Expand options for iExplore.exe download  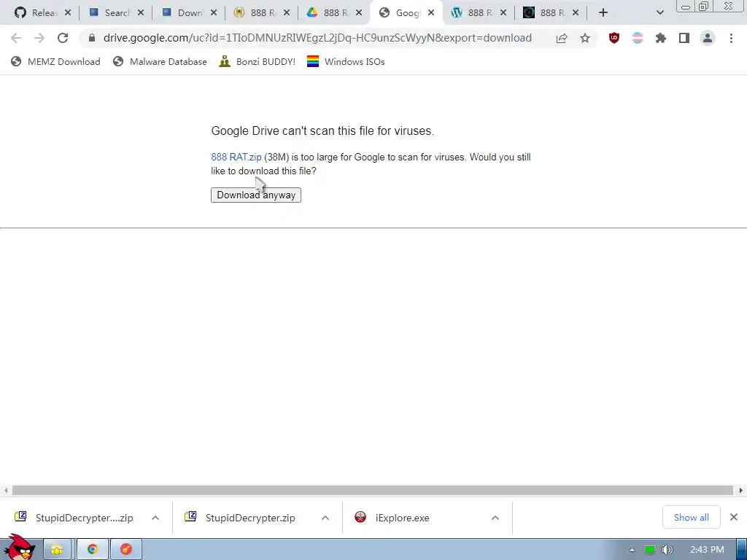coord(495,518)
